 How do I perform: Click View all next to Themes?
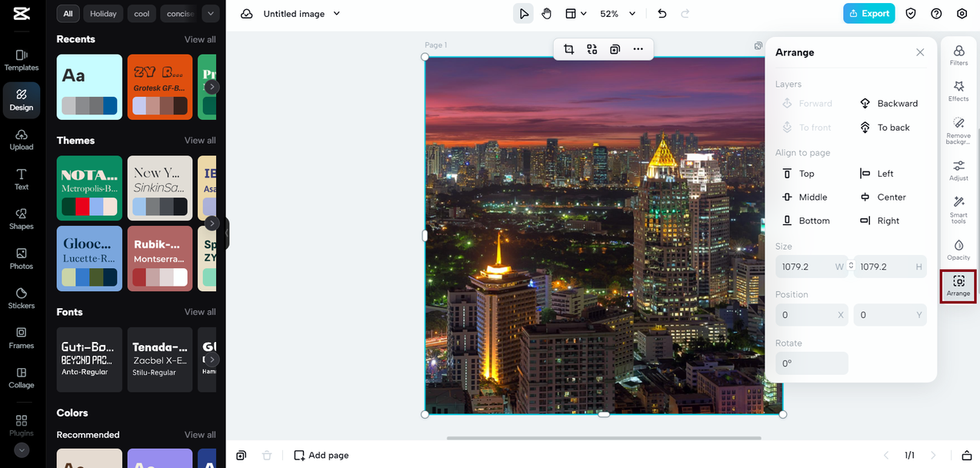(200, 141)
